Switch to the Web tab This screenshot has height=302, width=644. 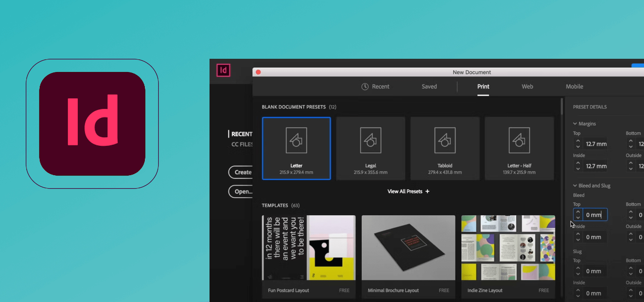tap(527, 87)
